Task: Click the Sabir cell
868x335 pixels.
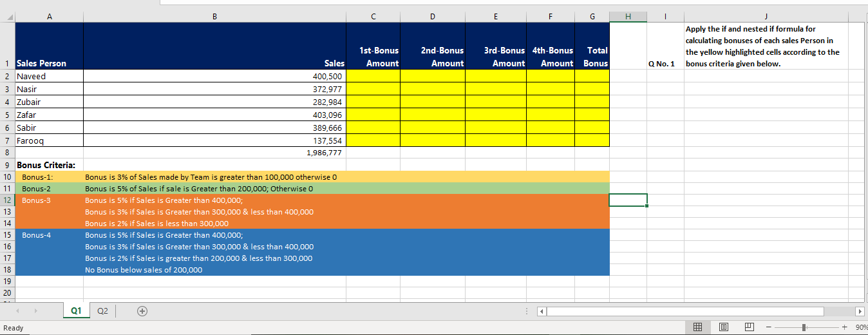Action: (49, 128)
